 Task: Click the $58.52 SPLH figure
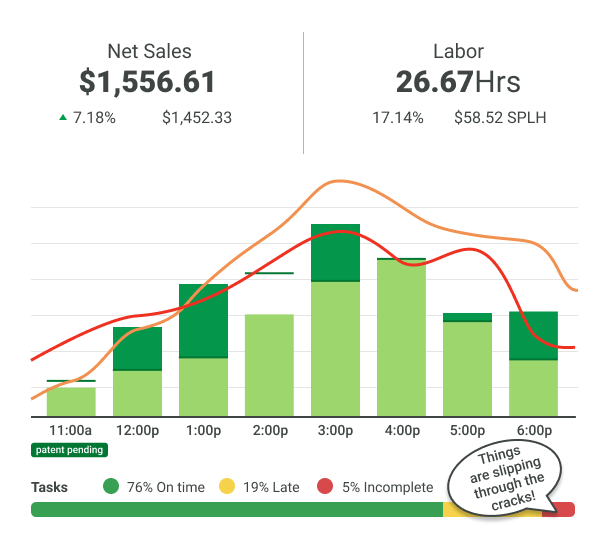click(500, 118)
